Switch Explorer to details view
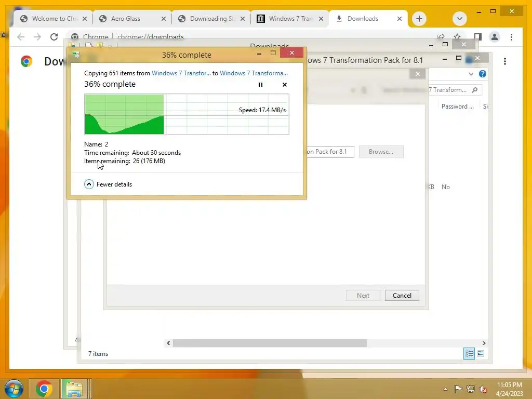 [469, 353]
